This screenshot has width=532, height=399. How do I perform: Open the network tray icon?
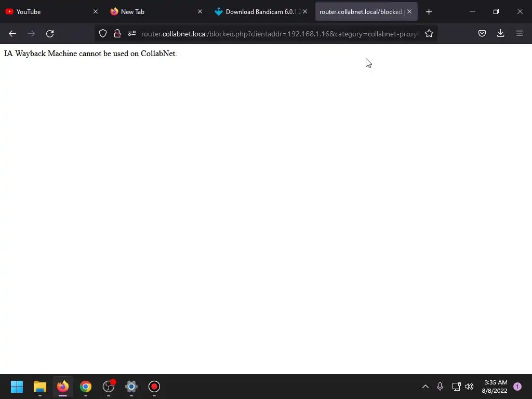[x=456, y=387]
